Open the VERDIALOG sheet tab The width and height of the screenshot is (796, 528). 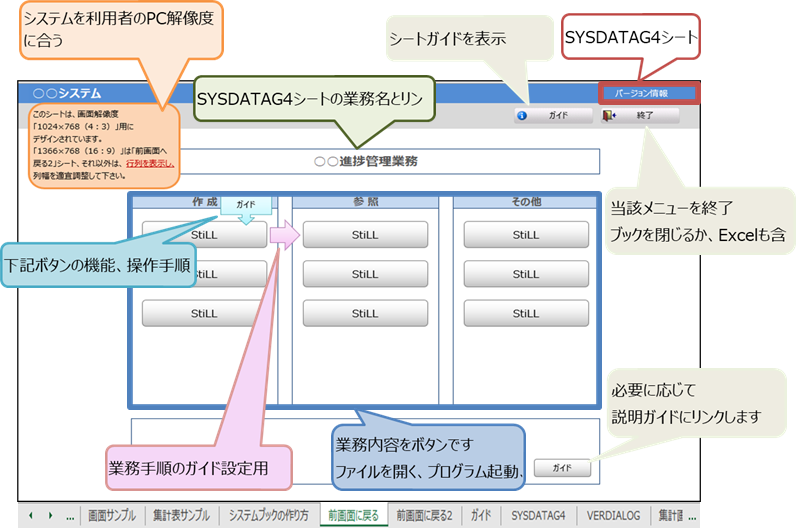(613, 515)
